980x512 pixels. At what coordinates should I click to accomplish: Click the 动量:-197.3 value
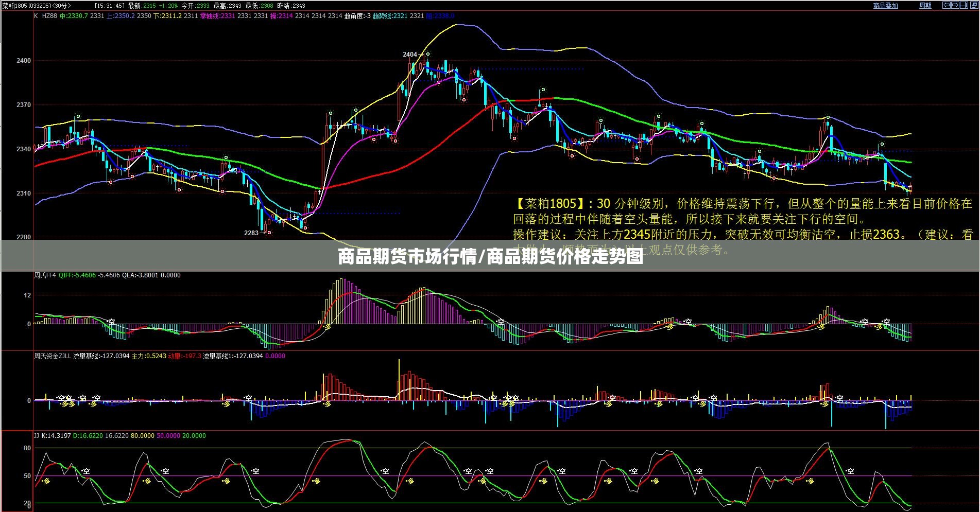click(185, 356)
